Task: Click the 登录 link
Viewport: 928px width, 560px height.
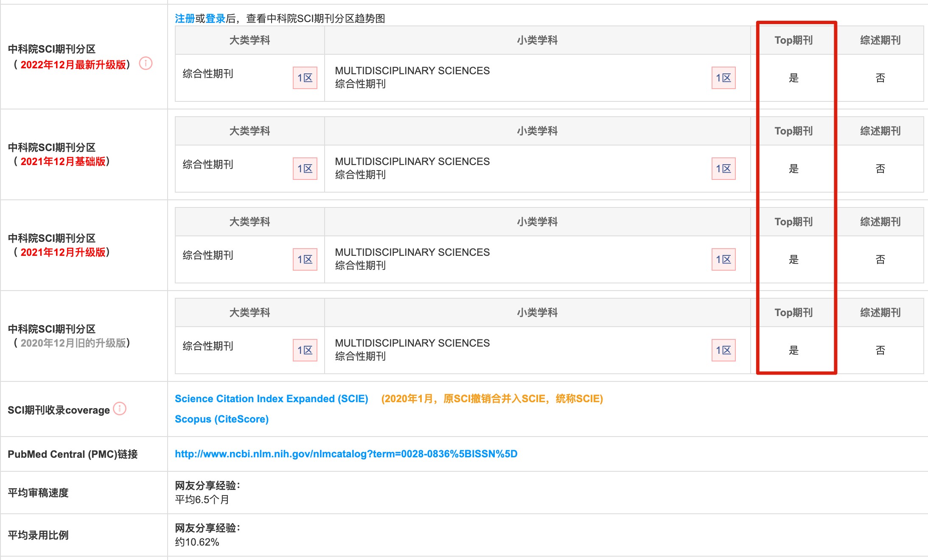Action: pos(215,19)
